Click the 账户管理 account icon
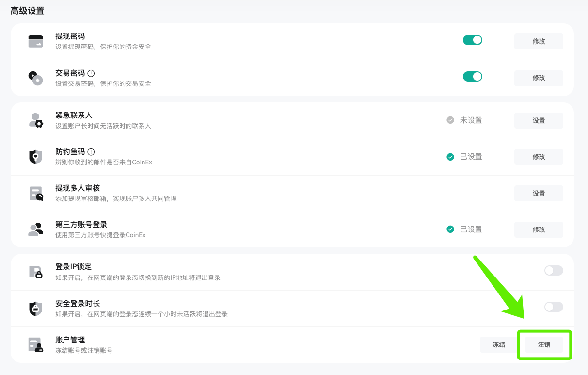588x375 pixels. pyautogui.click(x=36, y=344)
